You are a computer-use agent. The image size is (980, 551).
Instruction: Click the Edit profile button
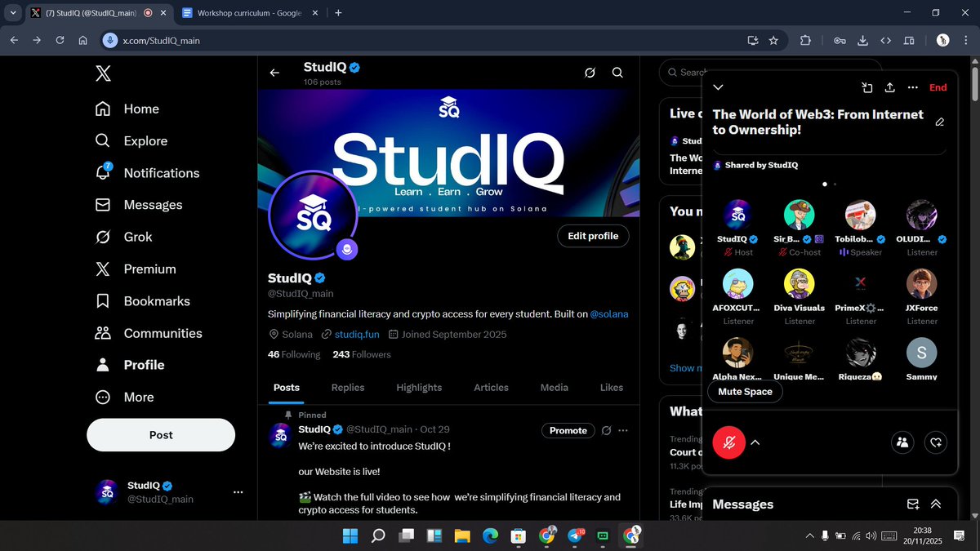593,236
